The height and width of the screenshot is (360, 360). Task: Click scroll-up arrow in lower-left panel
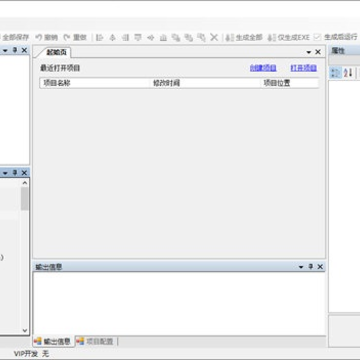point(25,183)
